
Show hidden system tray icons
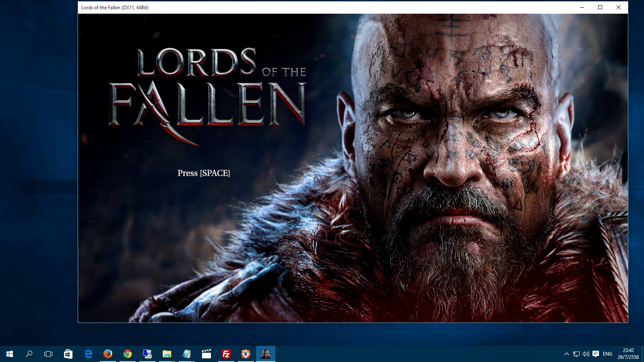coord(567,354)
